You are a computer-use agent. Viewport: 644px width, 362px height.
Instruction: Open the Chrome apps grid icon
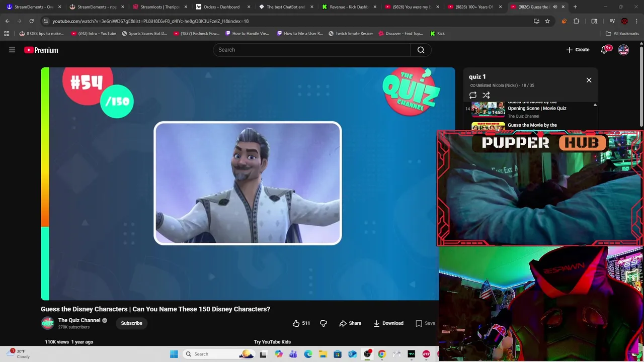point(7,34)
